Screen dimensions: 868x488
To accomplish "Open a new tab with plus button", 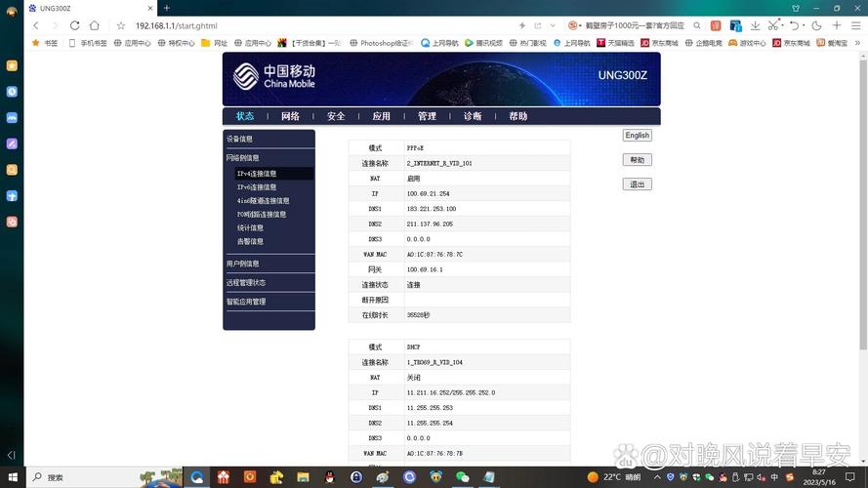I will click(167, 8).
